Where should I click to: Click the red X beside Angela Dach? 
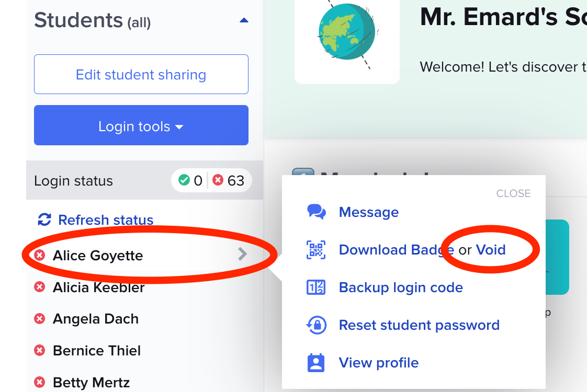click(40, 318)
